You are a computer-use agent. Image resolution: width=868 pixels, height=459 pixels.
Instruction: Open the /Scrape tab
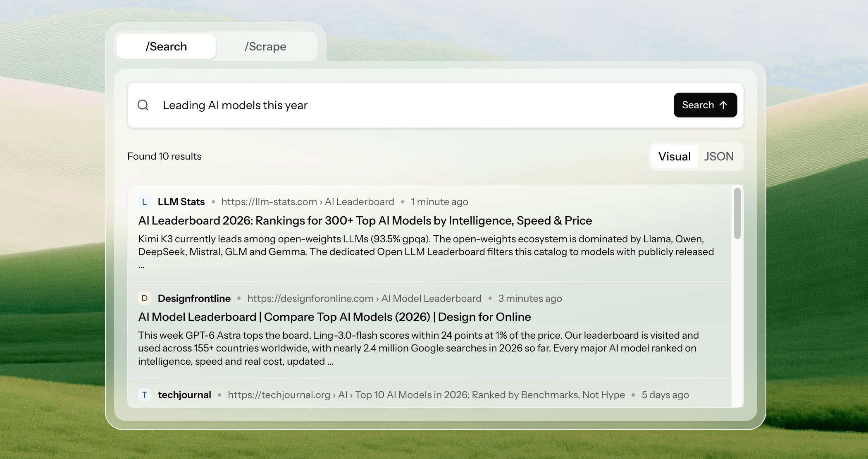(x=265, y=46)
